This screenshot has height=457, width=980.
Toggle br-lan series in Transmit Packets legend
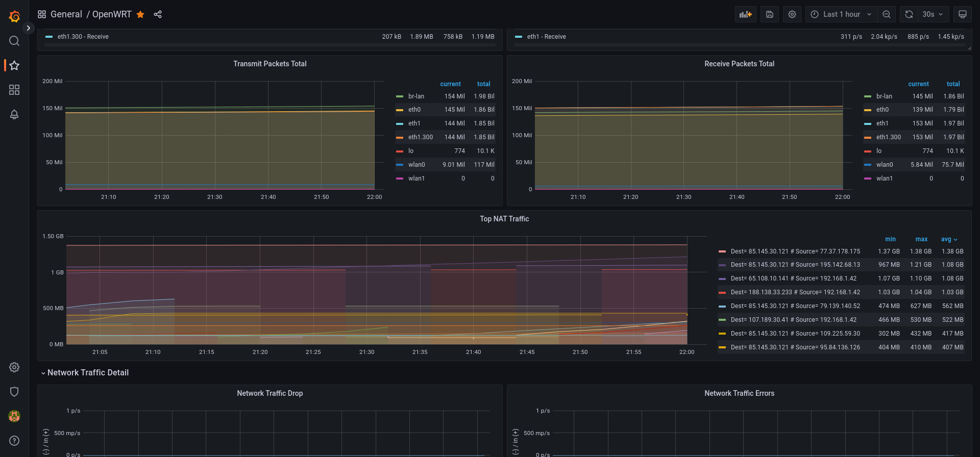point(416,96)
